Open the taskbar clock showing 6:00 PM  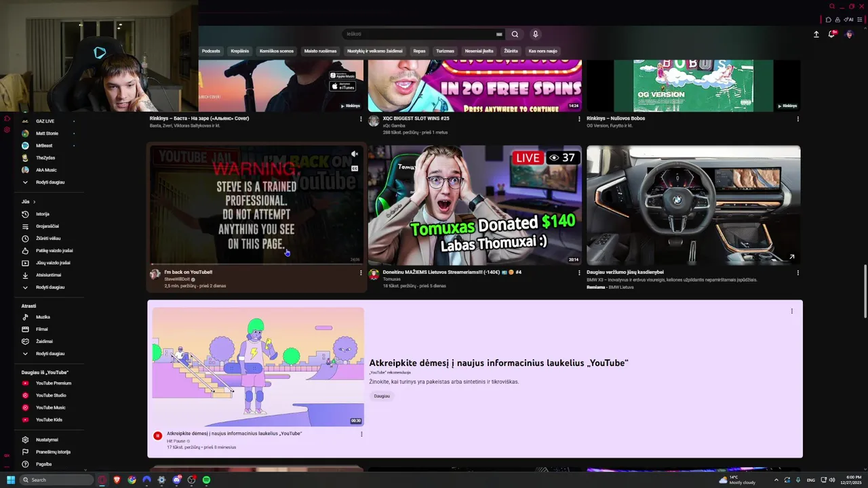pos(850,480)
